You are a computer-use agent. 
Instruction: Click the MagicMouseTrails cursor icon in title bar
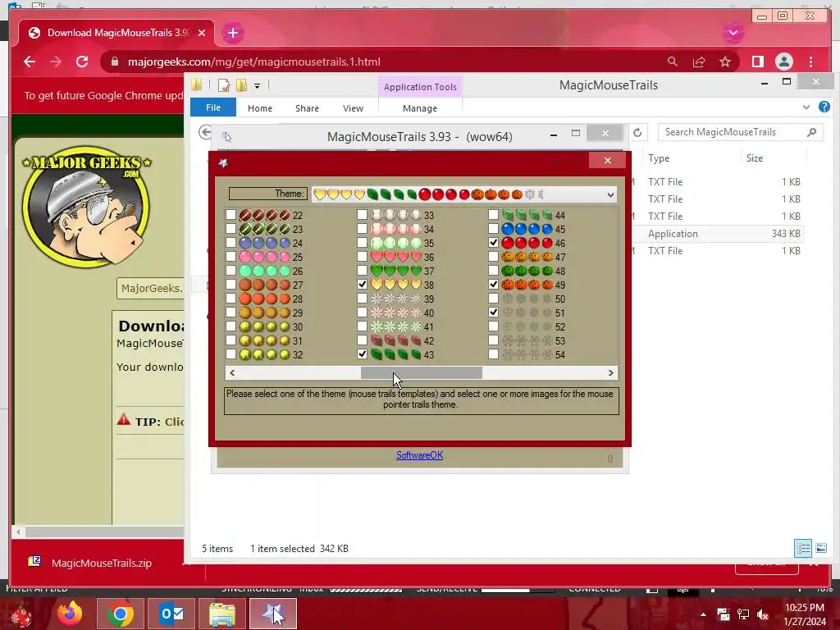click(x=226, y=137)
